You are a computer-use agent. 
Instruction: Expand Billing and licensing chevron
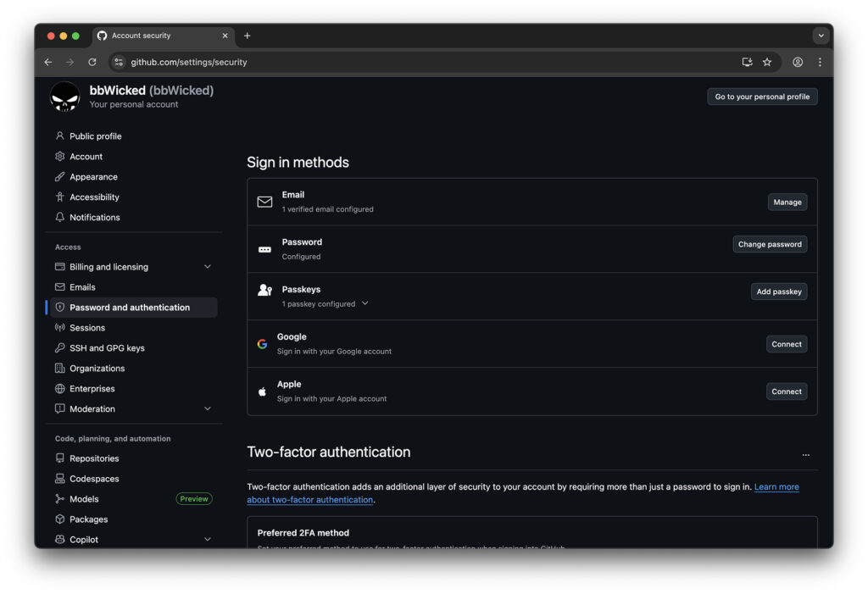point(208,266)
